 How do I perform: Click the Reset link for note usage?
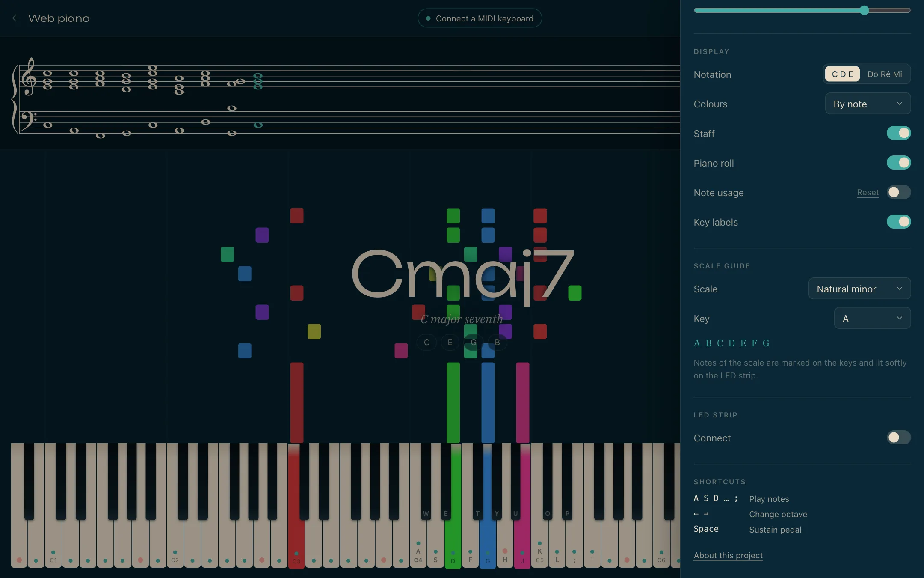pyautogui.click(x=868, y=193)
